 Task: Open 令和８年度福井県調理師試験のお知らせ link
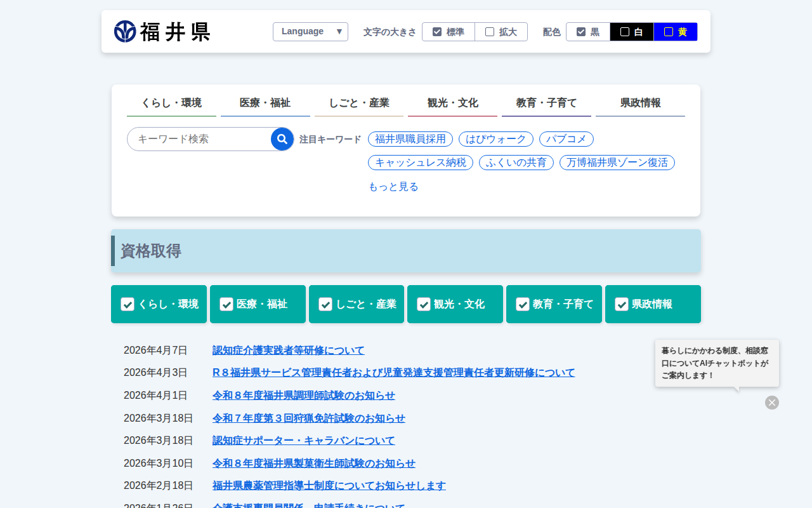(x=303, y=396)
